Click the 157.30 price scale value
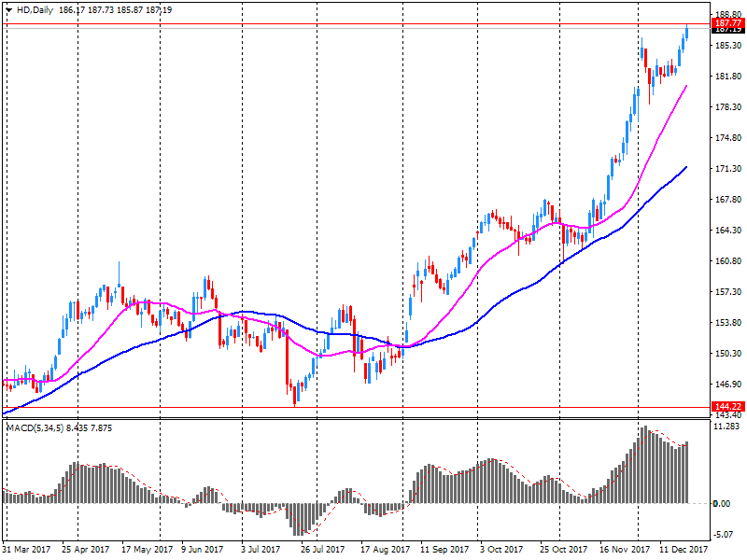The height and width of the screenshot is (560, 747). point(728,291)
